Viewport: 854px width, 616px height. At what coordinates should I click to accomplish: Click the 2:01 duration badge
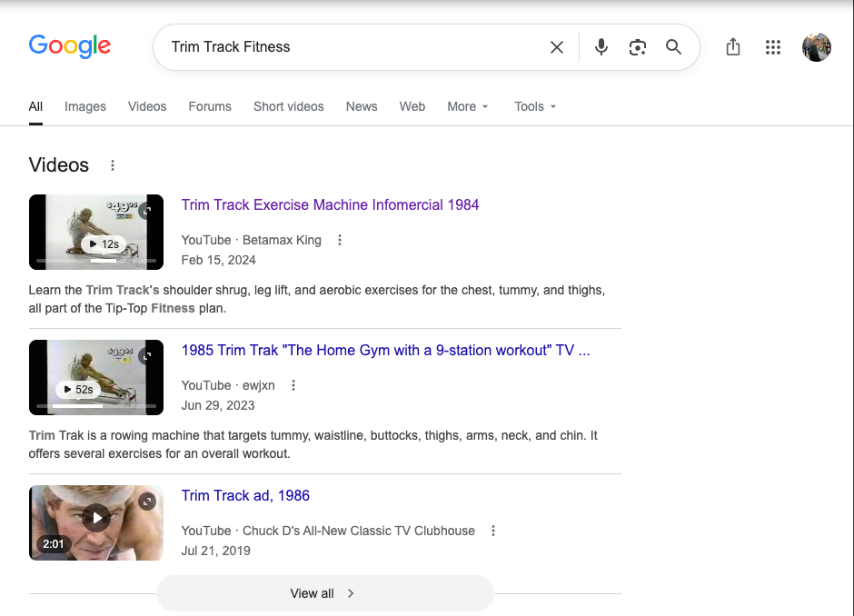tap(54, 544)
